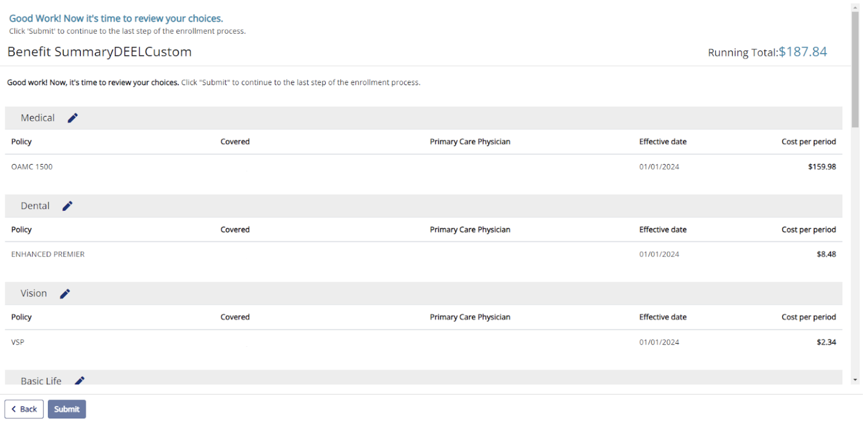Edit Dental section via pencil icon
Image resolution: width=868 pixels, height=421 pixels.
tap(68, 205)
